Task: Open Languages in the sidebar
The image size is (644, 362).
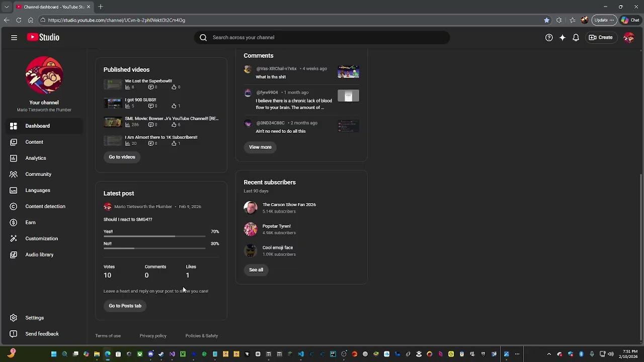Action: [44, 190]
